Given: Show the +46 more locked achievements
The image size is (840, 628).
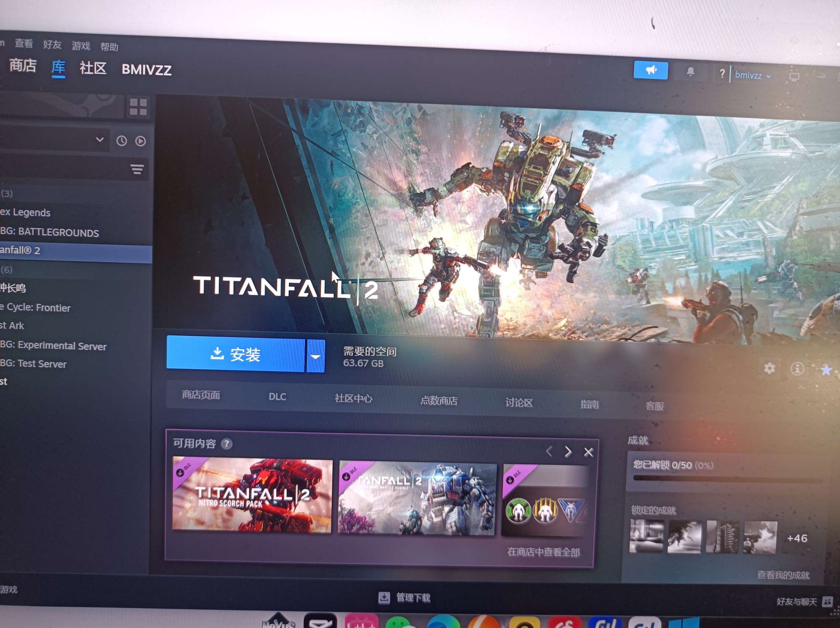Looking at the screenshot, I should (797, 538).
